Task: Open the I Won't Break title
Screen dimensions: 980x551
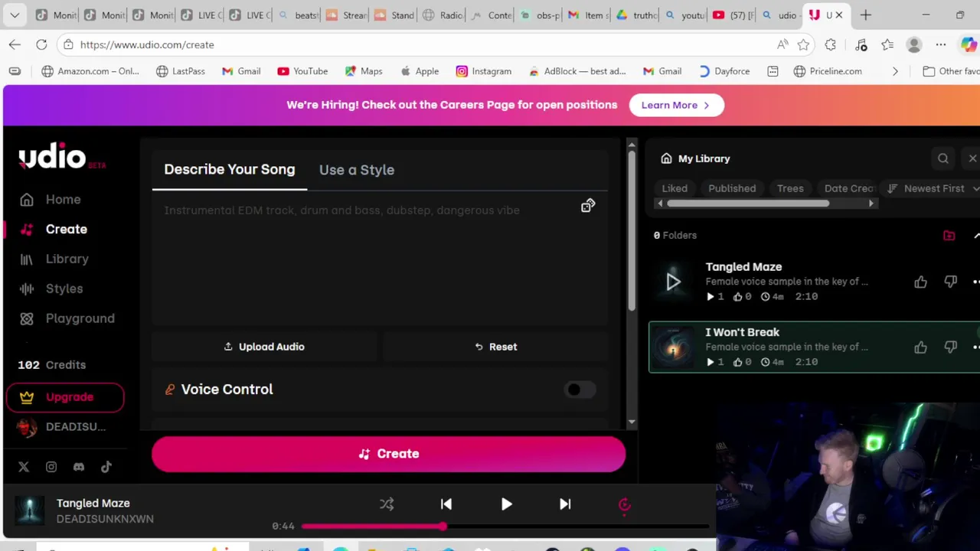Action: tap(742, 332)
